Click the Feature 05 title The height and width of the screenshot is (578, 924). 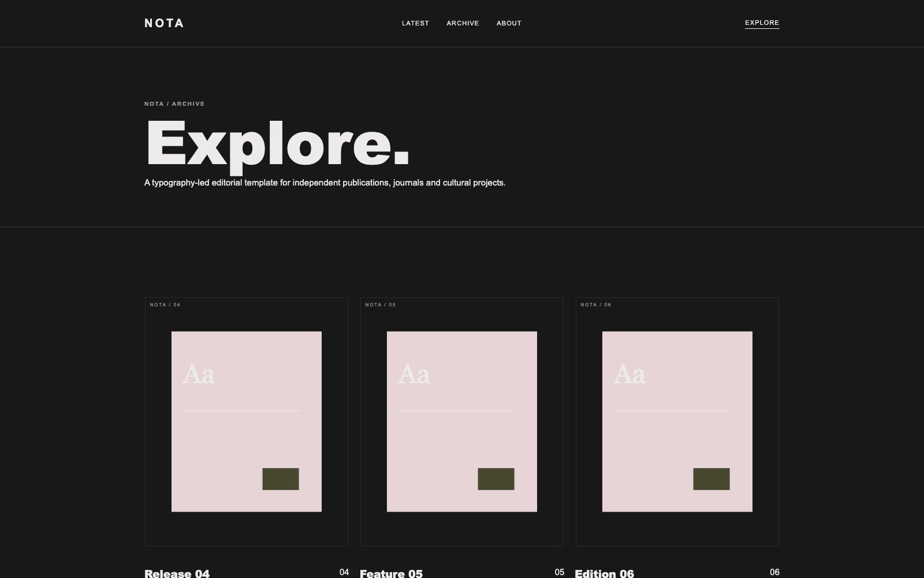pyautogui.click(x=391, y=573)
